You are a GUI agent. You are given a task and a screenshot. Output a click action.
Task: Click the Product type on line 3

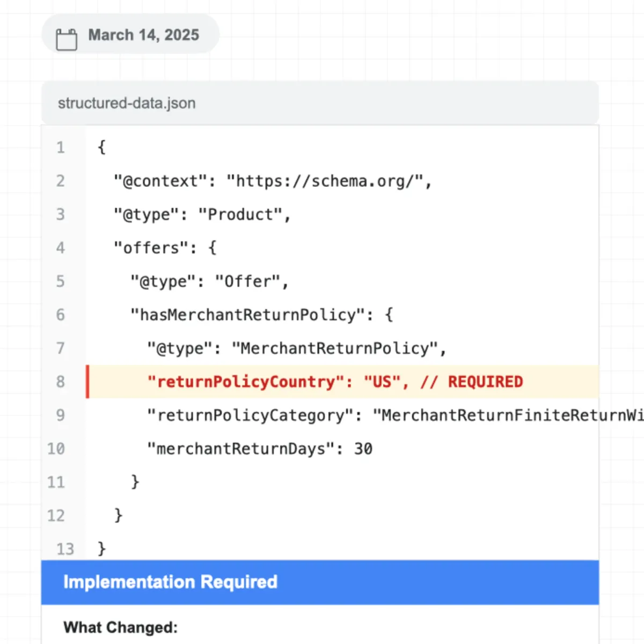[x=244, y=214]
